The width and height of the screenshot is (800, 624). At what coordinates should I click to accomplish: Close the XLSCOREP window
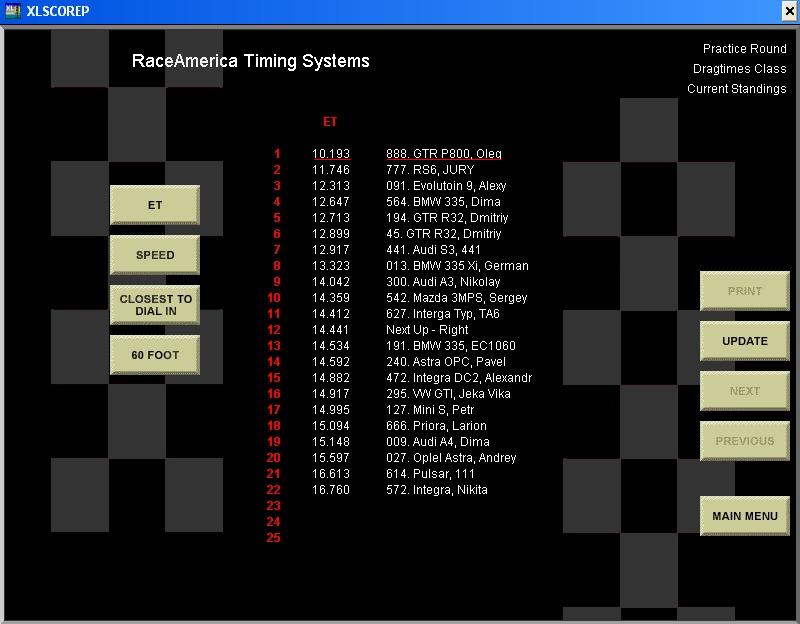(x=788, y=11)
